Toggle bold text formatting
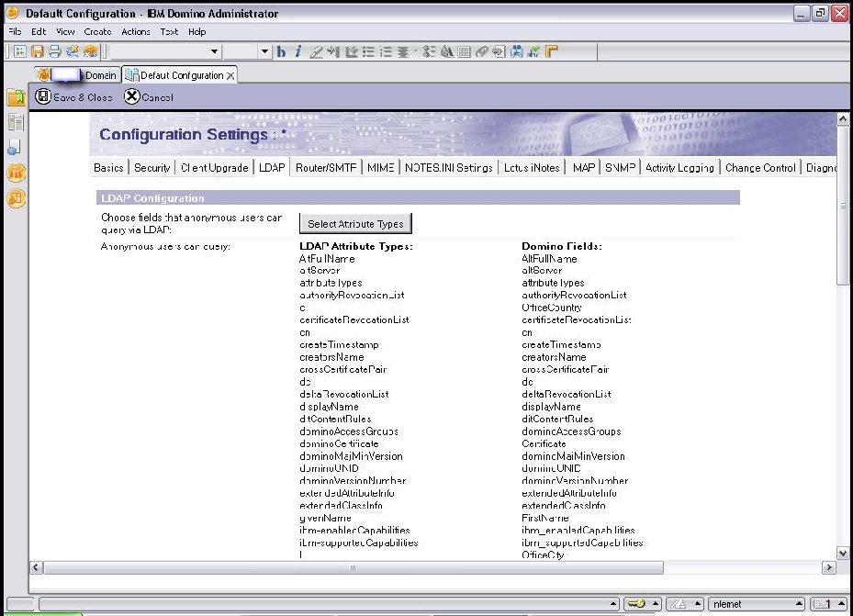The image size is (853, 616). tap(281, 51)
